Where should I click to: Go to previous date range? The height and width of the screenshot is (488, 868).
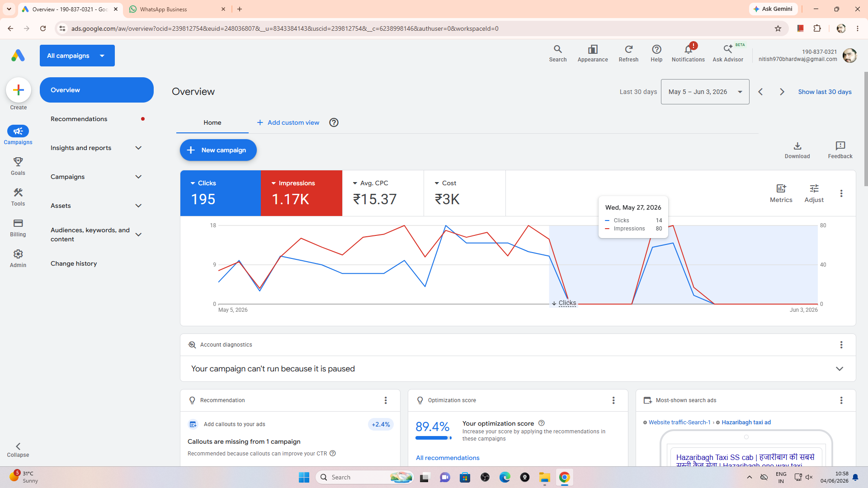click(760, 92)
